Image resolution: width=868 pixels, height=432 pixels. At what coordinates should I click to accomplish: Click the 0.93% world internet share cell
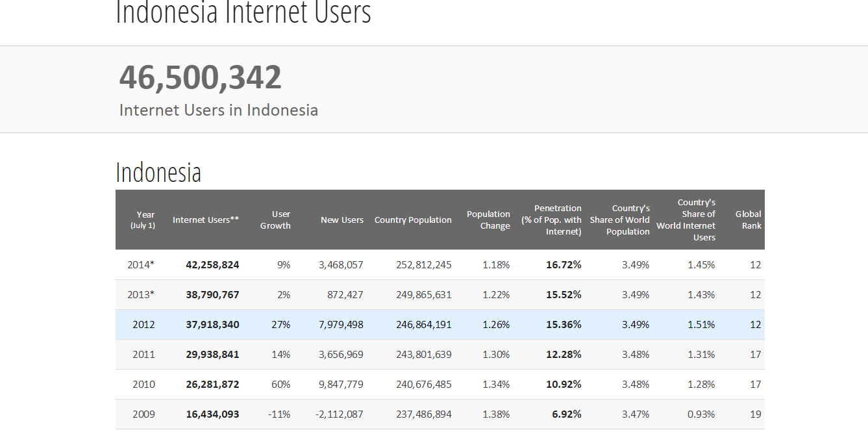tap(701, 414)
